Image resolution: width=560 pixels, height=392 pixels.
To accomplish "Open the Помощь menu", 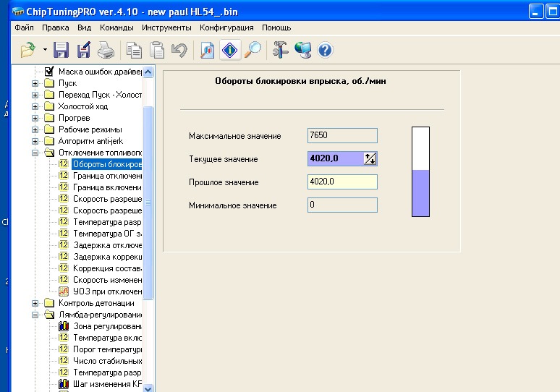I will (276, 27).
